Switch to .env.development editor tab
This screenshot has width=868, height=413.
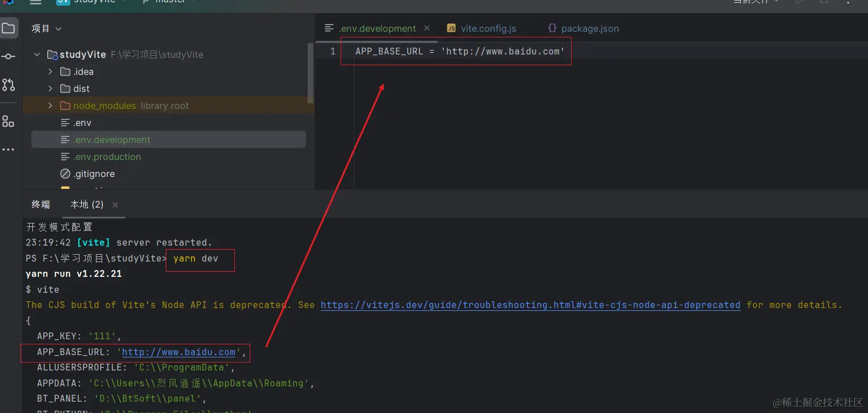pyautogui.click(x=378, y=28)
